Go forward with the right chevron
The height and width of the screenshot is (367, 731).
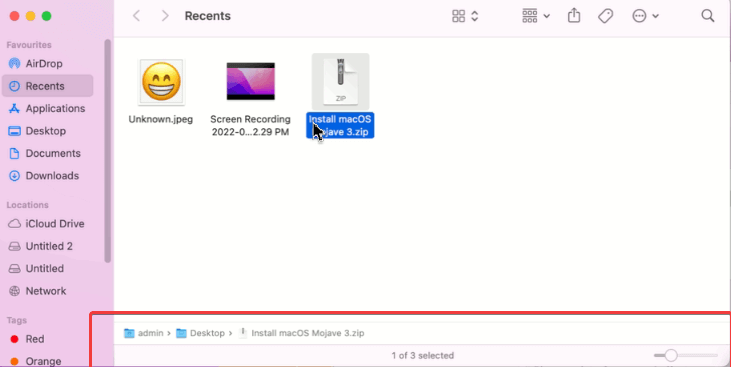point(165,16)
